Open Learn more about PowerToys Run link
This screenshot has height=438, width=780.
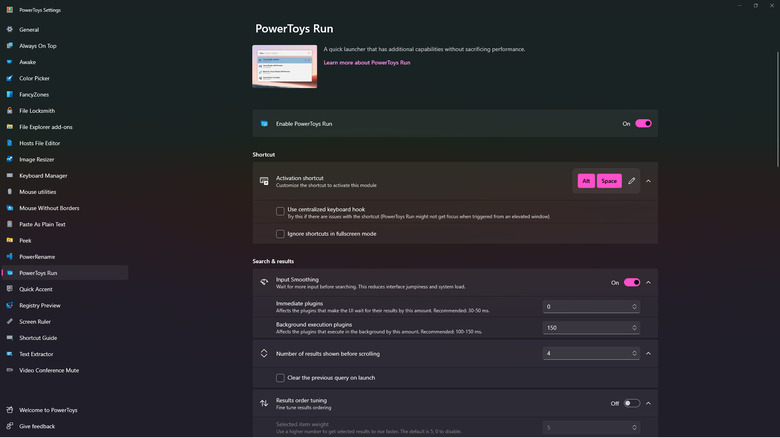[x=366, y=63]
